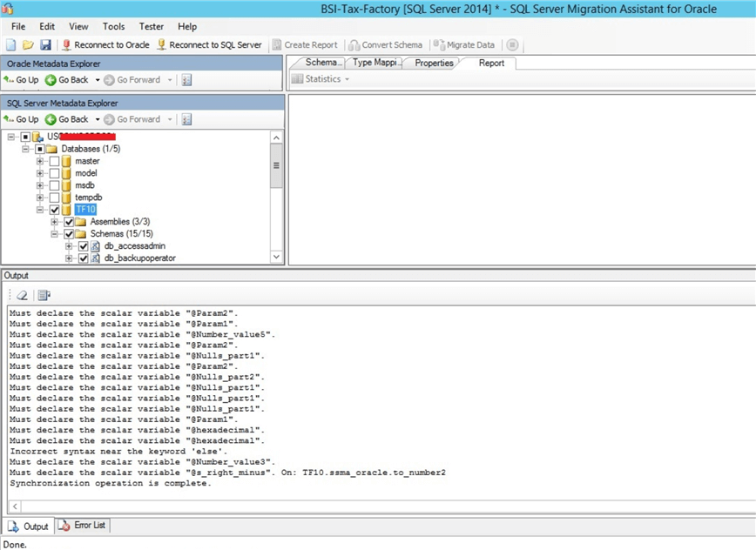Select the db_backupoperator schema node
Viewport: 756px width, 550px height.
[139, 258]
